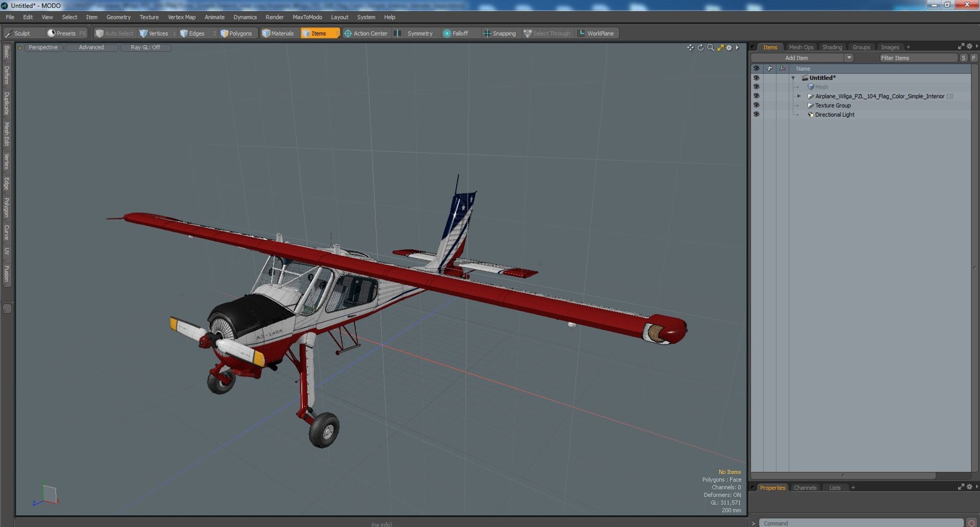
Task: Click the viewport zoom magnifier icon
Action: (710, 47)
